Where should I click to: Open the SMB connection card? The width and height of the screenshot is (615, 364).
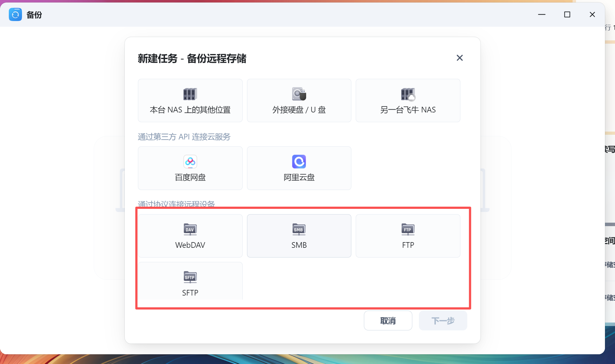pyautogui.click(x=299, y=236)
